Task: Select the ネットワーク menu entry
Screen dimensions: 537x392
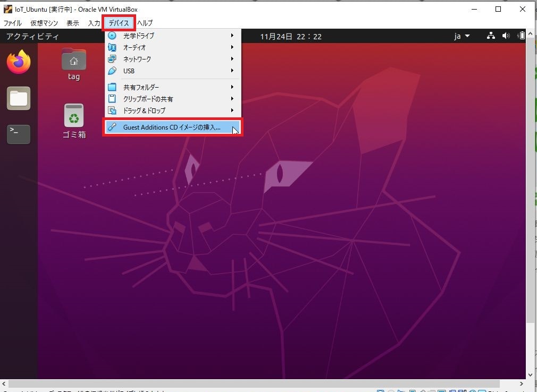Action: point(173,59)
